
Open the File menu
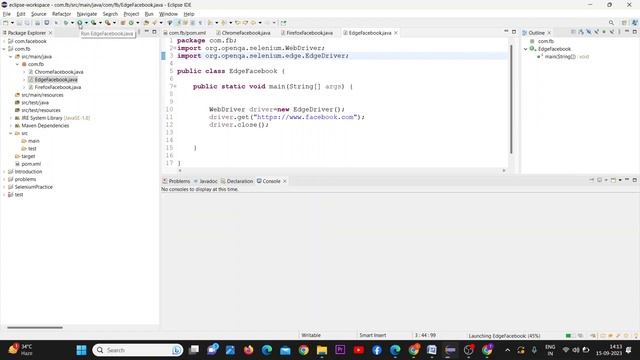point(7,14)
